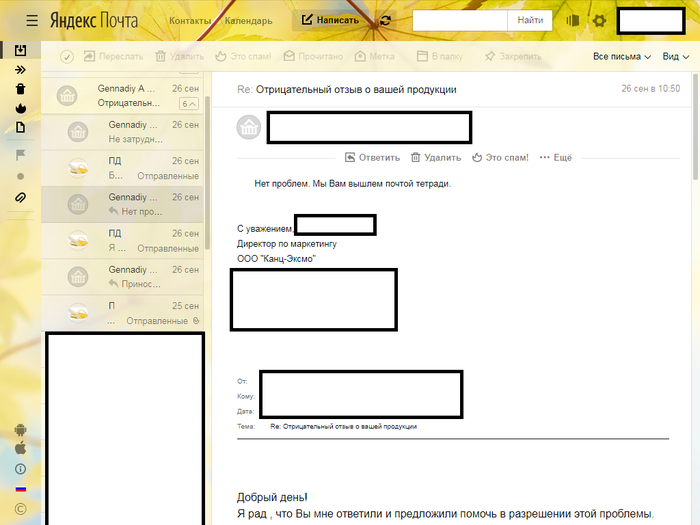
Task: Toggle the unread messages dot filter
Action: (20, 177)
